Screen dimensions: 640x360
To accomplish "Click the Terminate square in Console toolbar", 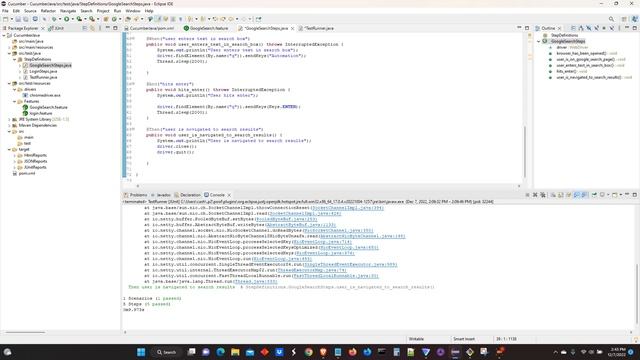I will [527, 195].
